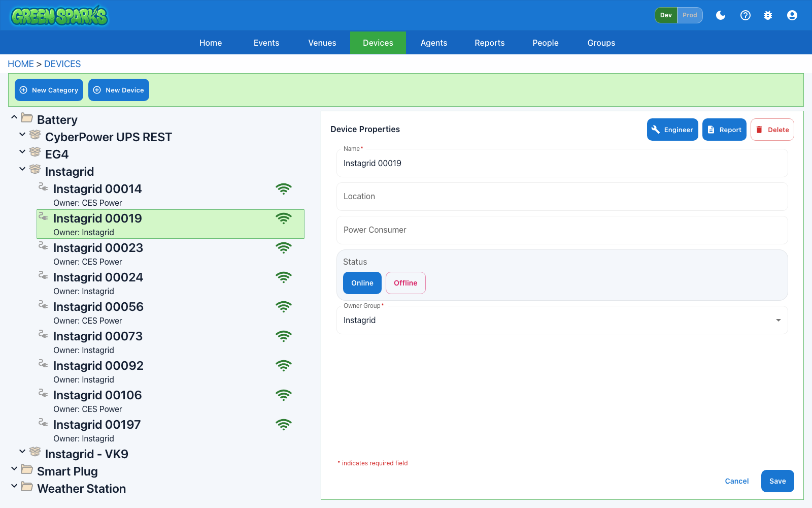The width and height of the screenshot is (812, 508).
Task: Click plug icon beside Instagrid 00092
Action: (43, 364)
